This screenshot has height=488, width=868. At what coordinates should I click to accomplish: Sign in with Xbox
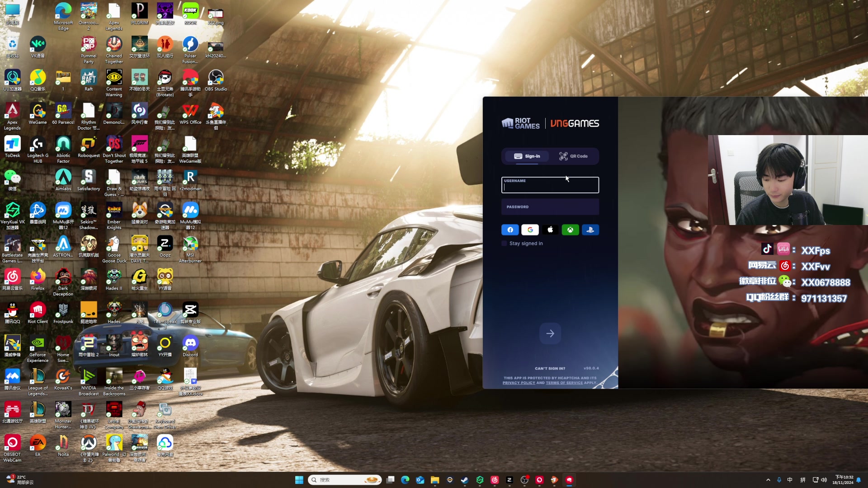(x=570, y=230)
